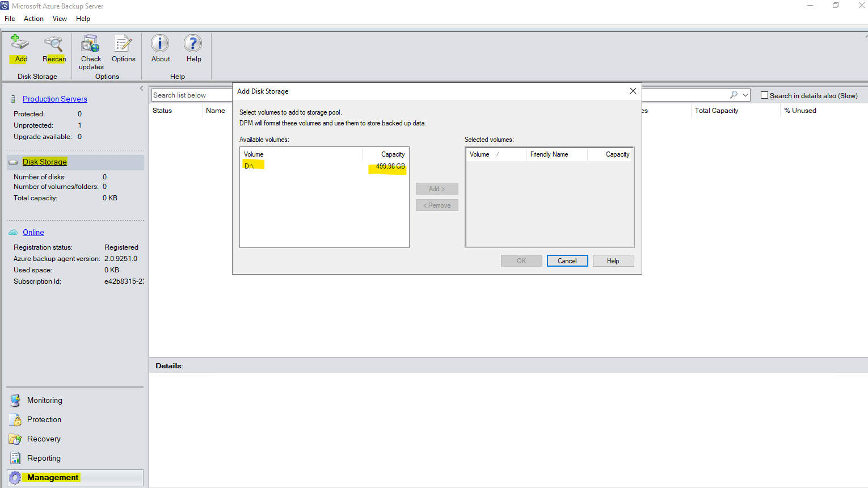The width and height of the screenshot is (868, 488).
Task: Switch to the Monitoring workspace
Action: click(75, 401)
